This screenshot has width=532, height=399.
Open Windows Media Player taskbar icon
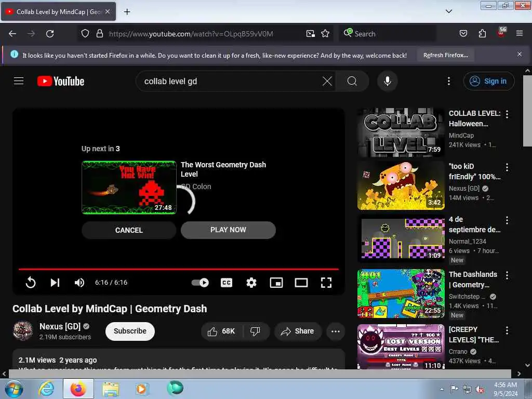click(141, 389)
